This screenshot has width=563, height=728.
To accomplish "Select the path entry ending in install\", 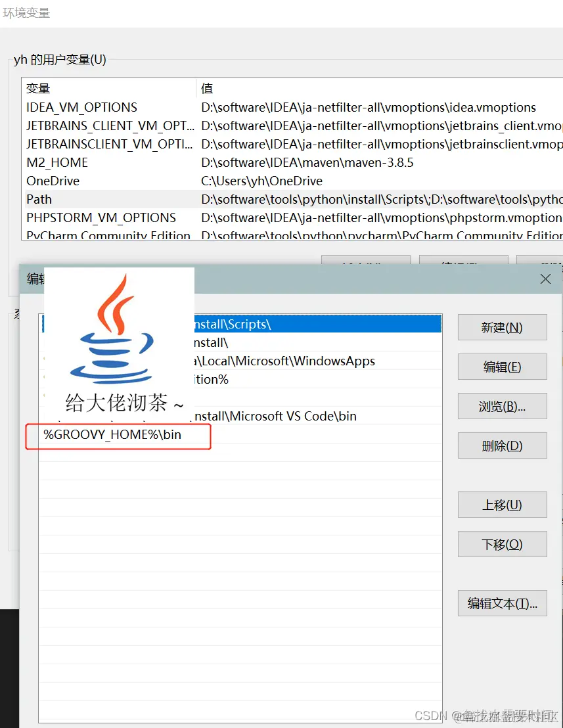I will [x=240, y=342].
